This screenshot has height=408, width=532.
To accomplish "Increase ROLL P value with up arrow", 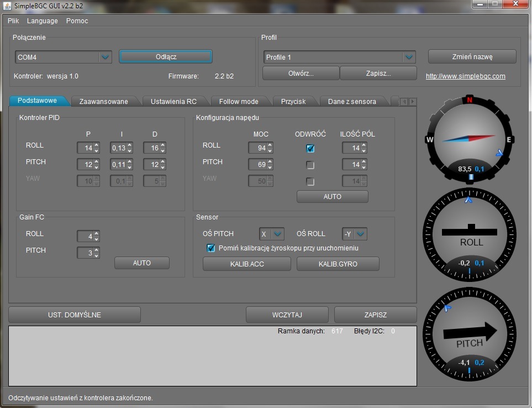I will click(97, 145).
